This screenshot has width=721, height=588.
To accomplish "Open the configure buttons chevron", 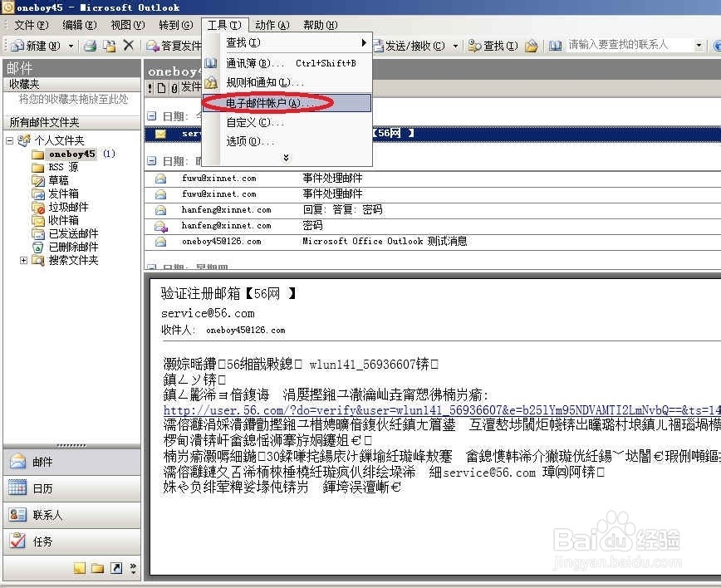I will [134, 569].
